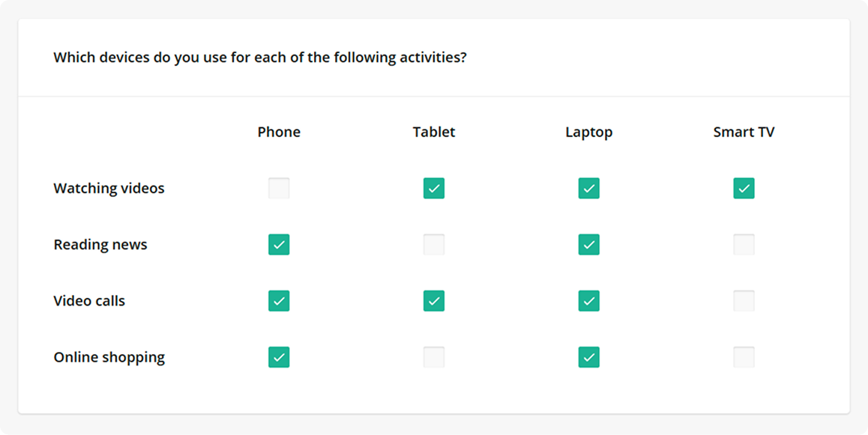Check the Tablet box for Reading news
Screen dimensions: 868x435
(434, 244)
